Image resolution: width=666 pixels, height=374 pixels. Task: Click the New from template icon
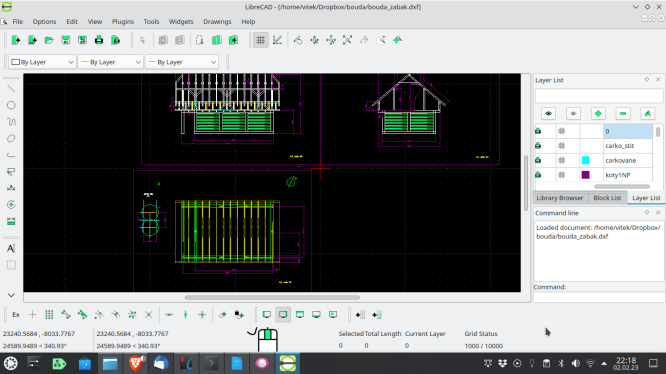click(32, 40)
